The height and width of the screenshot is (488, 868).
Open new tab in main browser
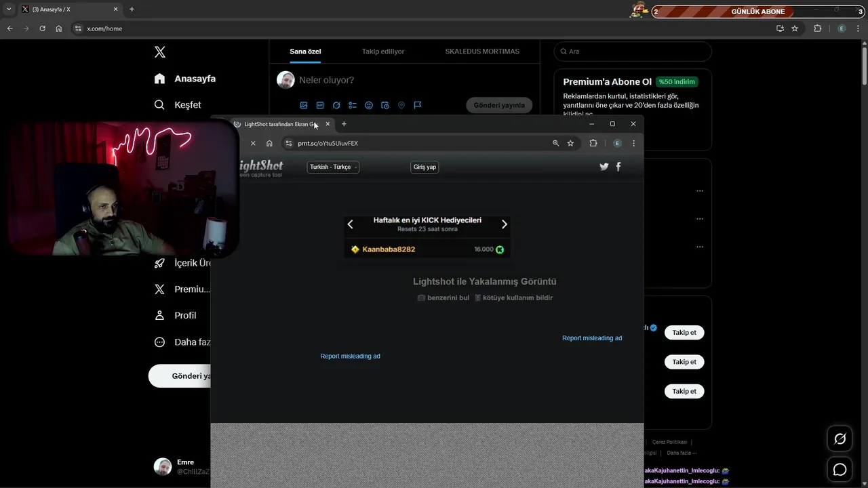click(132, 9)
